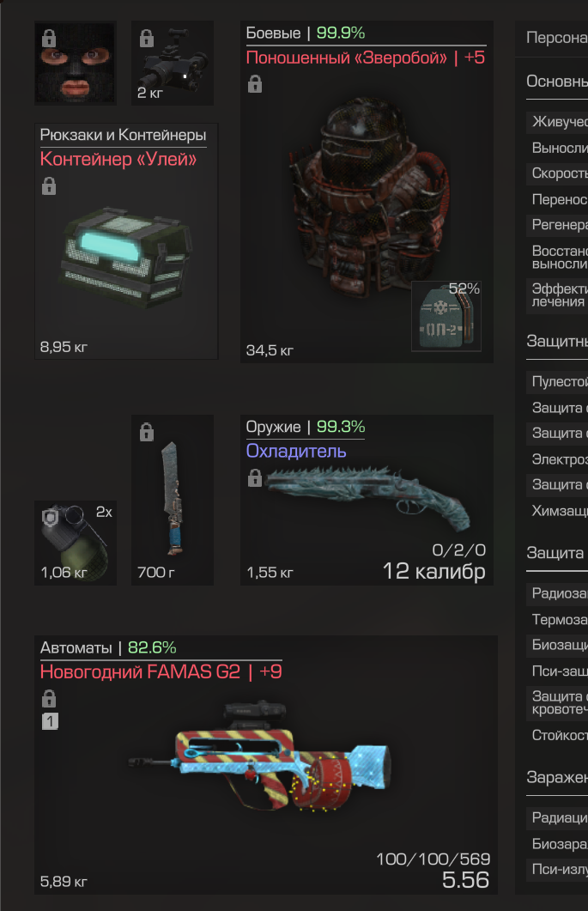Expand the Заражение section header
588x911 pixels.
pos(556,777)
